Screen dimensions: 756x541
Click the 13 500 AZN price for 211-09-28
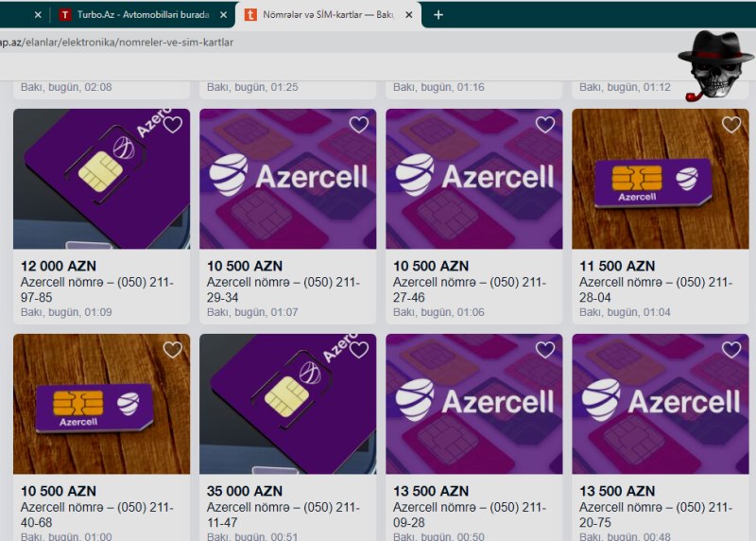431,491
